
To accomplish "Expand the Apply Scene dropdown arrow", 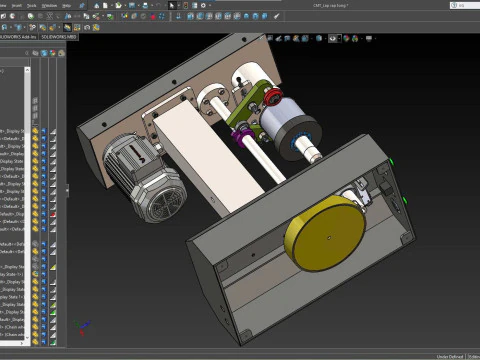I will pos(362,38).
